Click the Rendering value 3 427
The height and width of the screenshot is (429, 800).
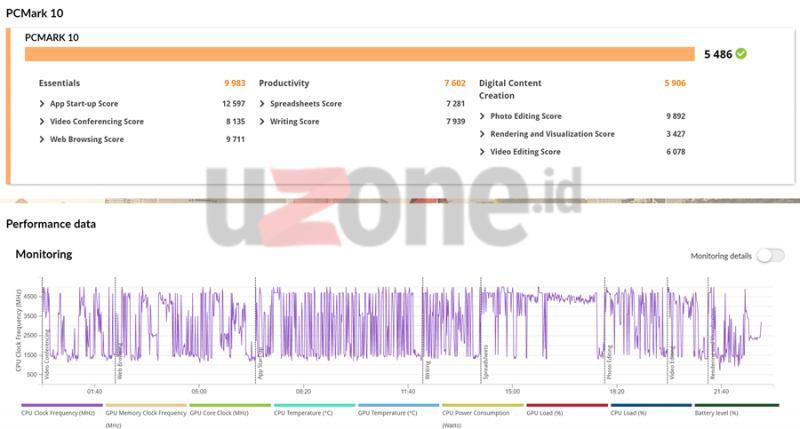pos(676,134)
